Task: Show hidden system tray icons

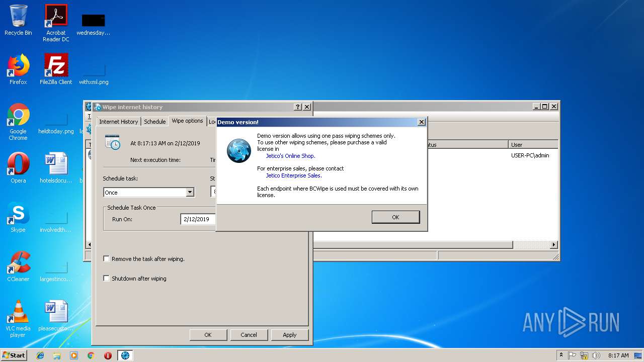Action: click(x=561, y=355)
